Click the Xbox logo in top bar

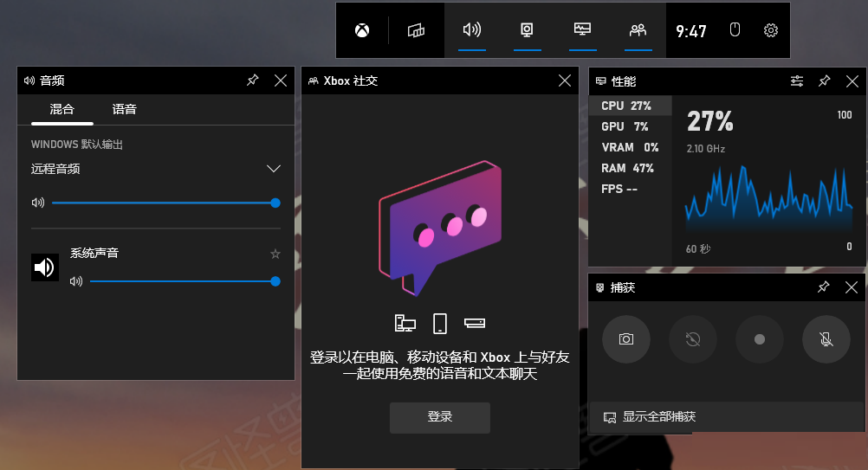tap(362, 30)
